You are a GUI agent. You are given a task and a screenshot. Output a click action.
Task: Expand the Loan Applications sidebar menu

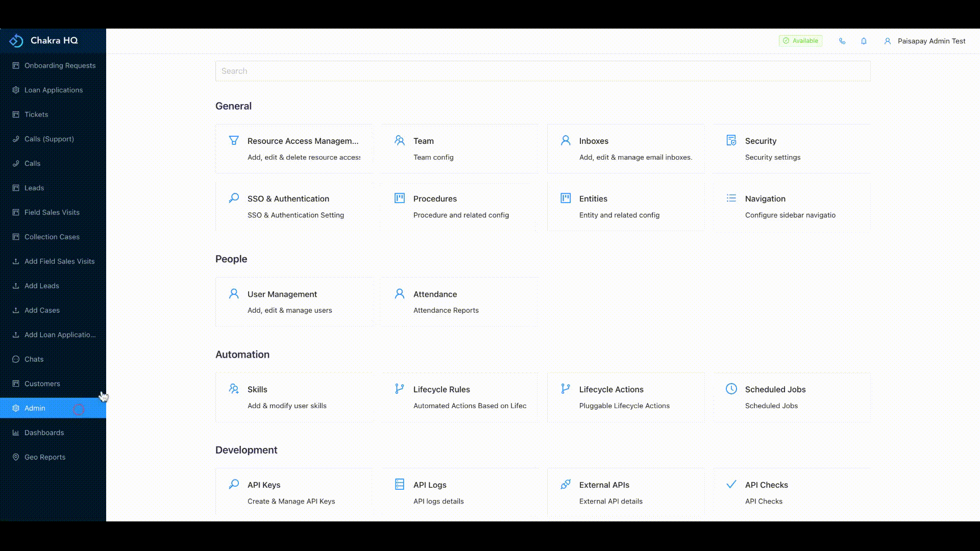coord(53,89)
